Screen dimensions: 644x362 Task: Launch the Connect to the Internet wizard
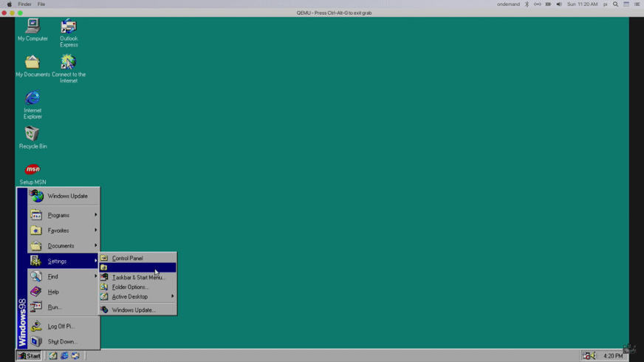[69, 62]
